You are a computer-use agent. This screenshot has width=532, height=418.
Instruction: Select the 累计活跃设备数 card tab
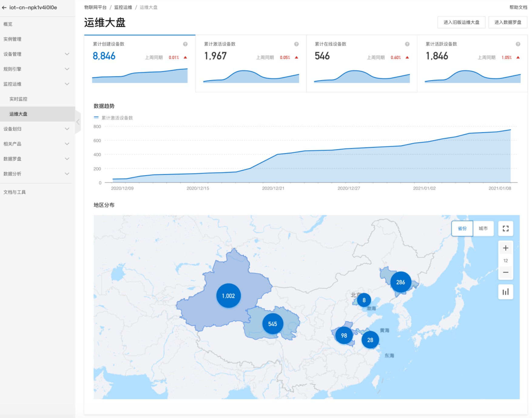tap(472, 63)
